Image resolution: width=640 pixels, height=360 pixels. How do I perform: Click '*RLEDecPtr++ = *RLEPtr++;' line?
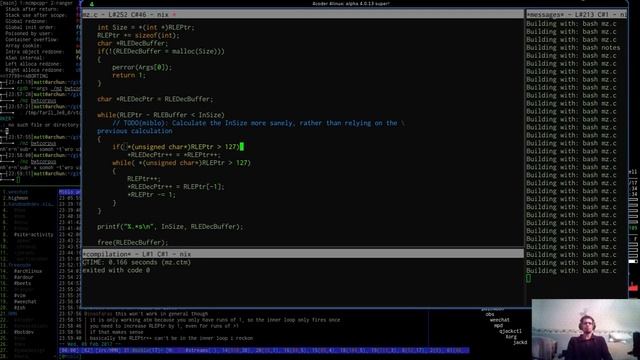point(174,155)
